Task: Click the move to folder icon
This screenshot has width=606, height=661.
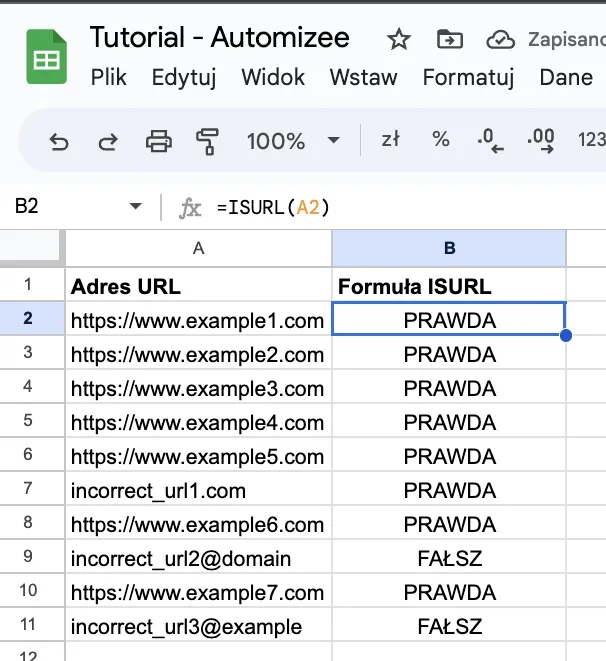Action: 450,40
